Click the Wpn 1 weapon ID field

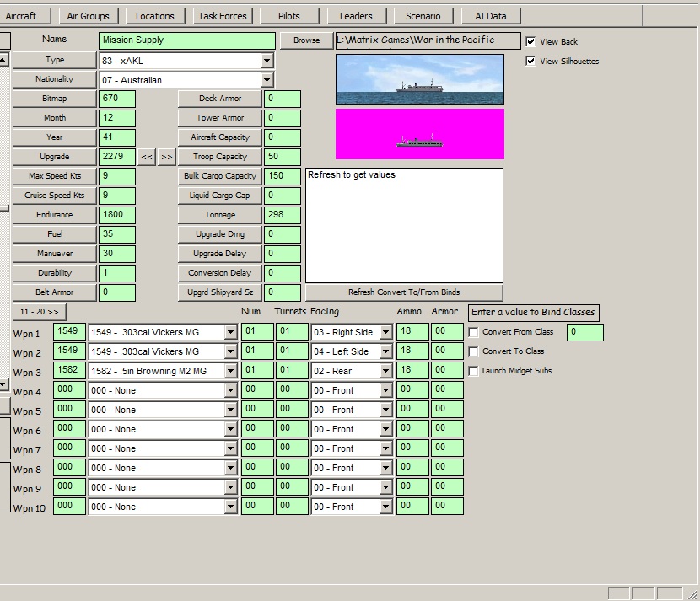click(x=69, y=332)
